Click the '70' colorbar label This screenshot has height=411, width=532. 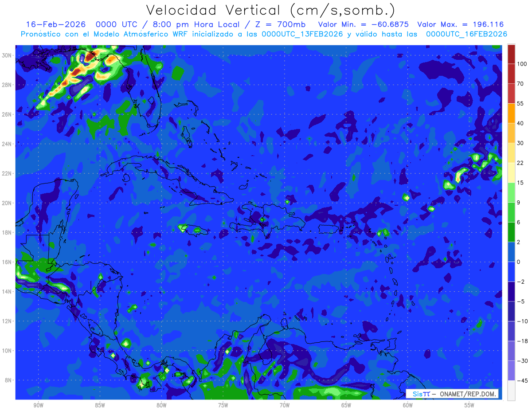521,84
